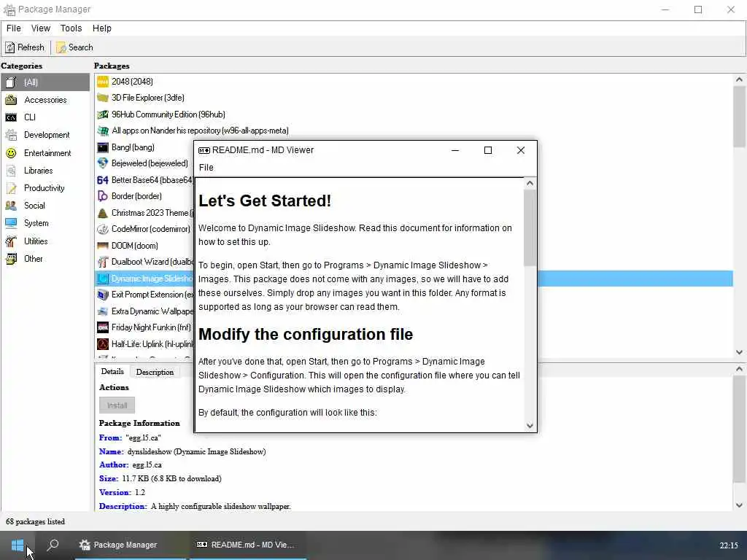Image resolution: width=747 pixels, height=560 pixels.
Task: Click the Author: egg.l5.ca text
Action: tap(131, 464)
